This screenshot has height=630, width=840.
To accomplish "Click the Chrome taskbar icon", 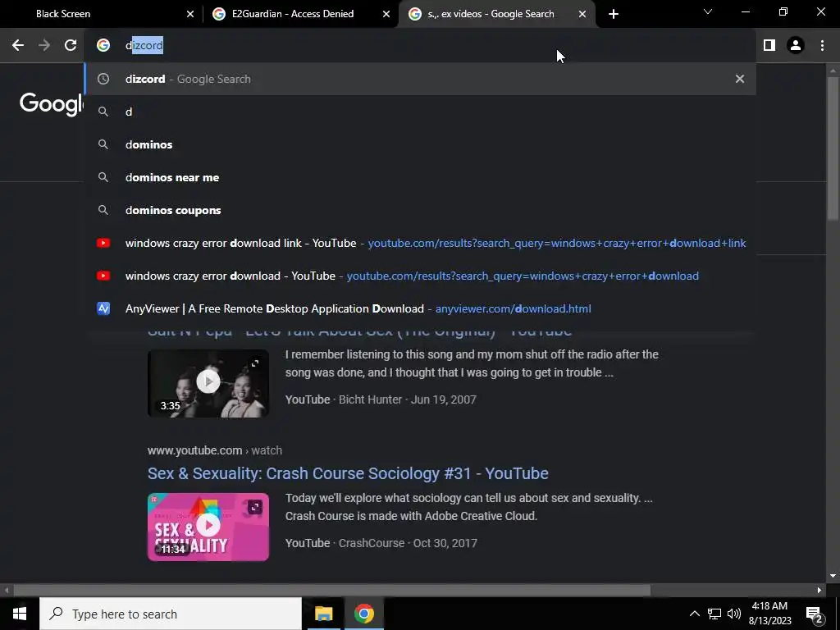I will (x=363, y=614).
